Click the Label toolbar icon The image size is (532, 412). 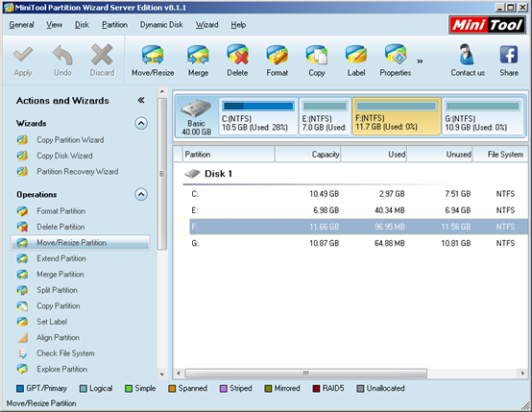click(356, 55)
